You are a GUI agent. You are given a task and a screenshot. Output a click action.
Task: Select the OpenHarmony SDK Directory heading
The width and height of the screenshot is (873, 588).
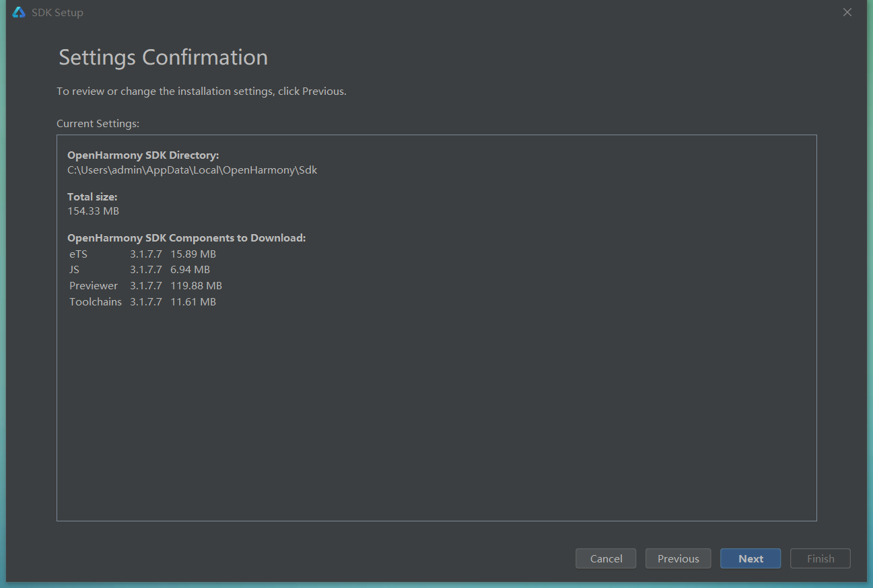(x=143, y=155)
